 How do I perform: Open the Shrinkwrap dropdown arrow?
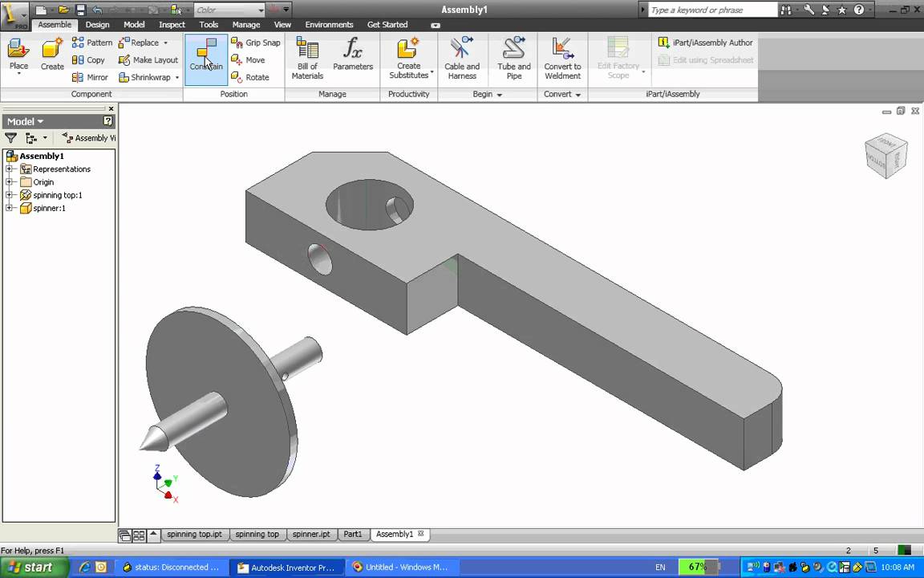[x=176, y=77]
